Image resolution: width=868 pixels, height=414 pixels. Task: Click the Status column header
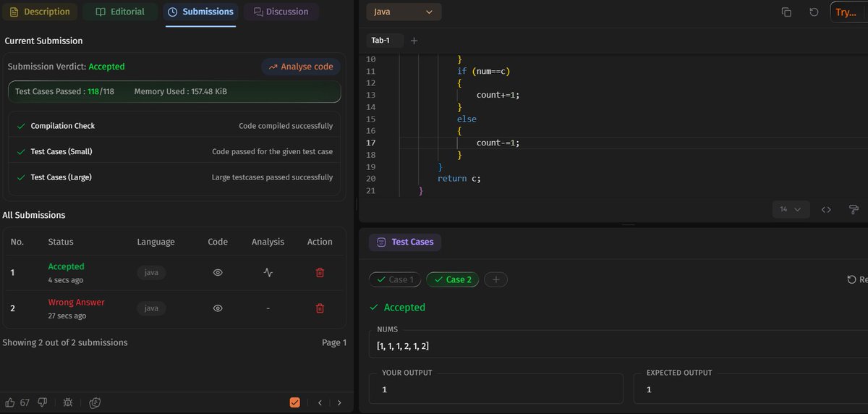61,242
